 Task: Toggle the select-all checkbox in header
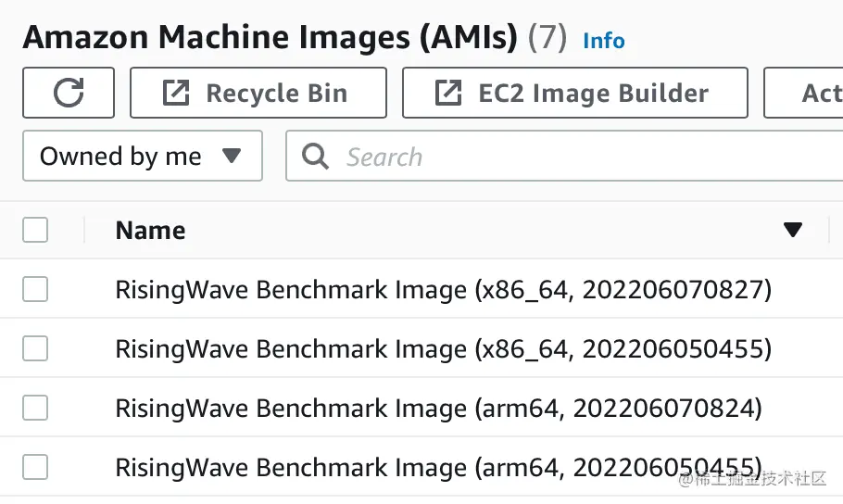click(x=35, y=231)
